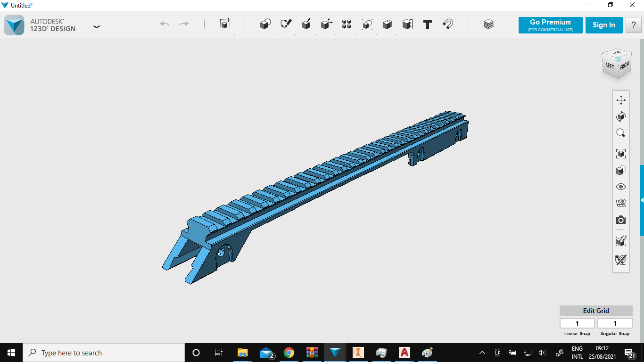
Task: Open the Grouping tools menu
Action: (x=367, y=25)
